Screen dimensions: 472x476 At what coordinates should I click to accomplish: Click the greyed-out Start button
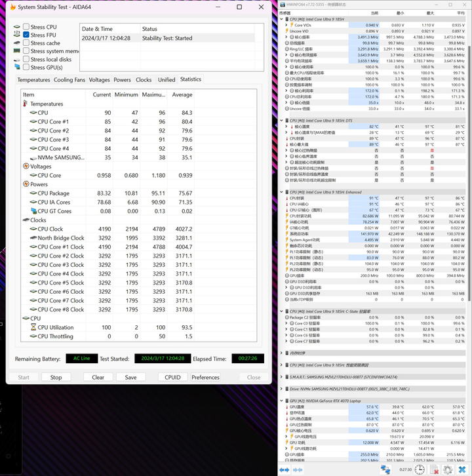[24, 378]
